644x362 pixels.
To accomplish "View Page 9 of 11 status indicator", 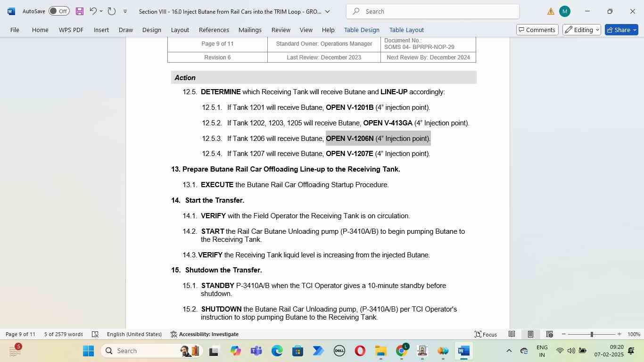I will [20, 334].
